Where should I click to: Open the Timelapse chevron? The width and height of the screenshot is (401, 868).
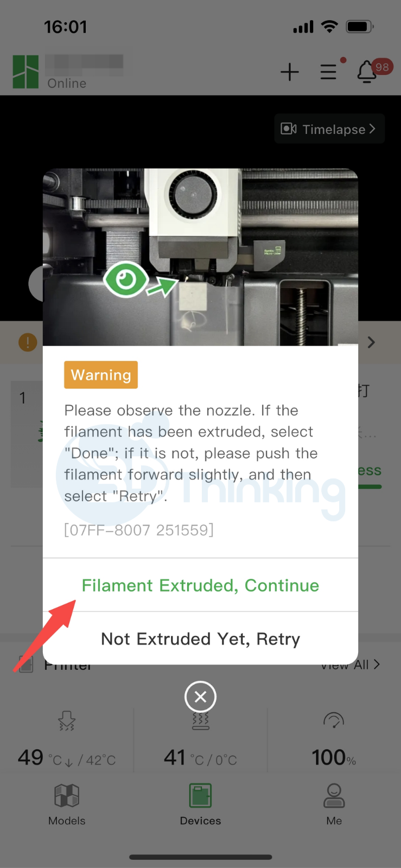[x=372, y=129]
